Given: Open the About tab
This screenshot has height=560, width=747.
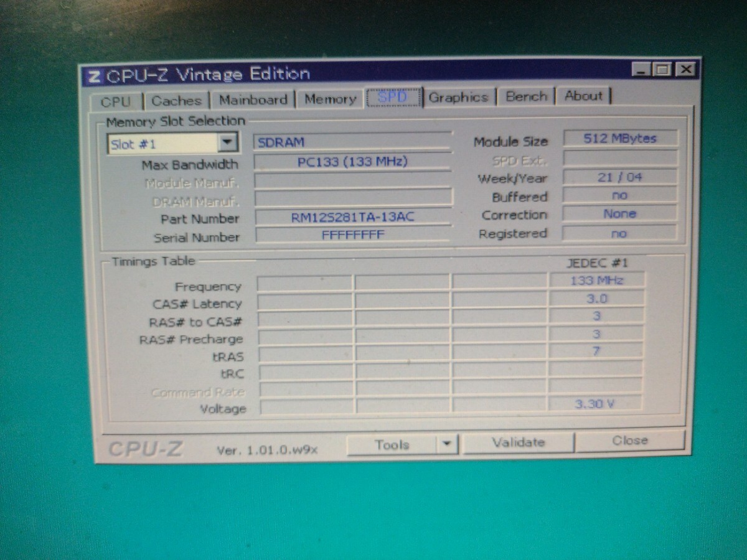Looking at the screenshot, I should click(584, 96).
